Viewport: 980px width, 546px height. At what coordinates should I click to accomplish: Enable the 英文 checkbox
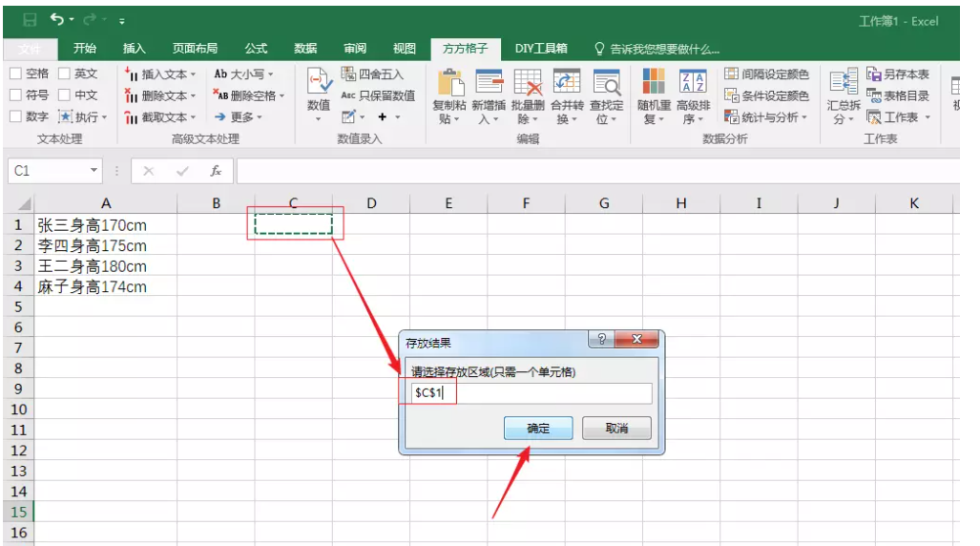(64, 73)
